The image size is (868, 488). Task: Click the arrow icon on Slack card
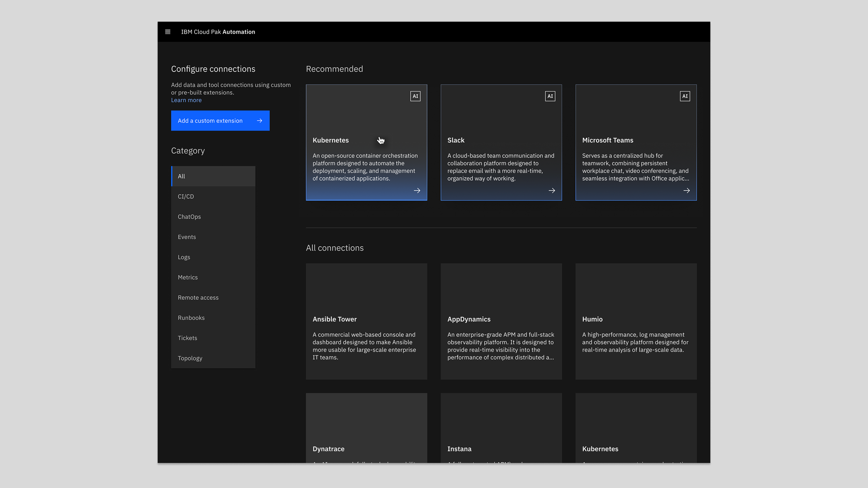coord(552,191)
